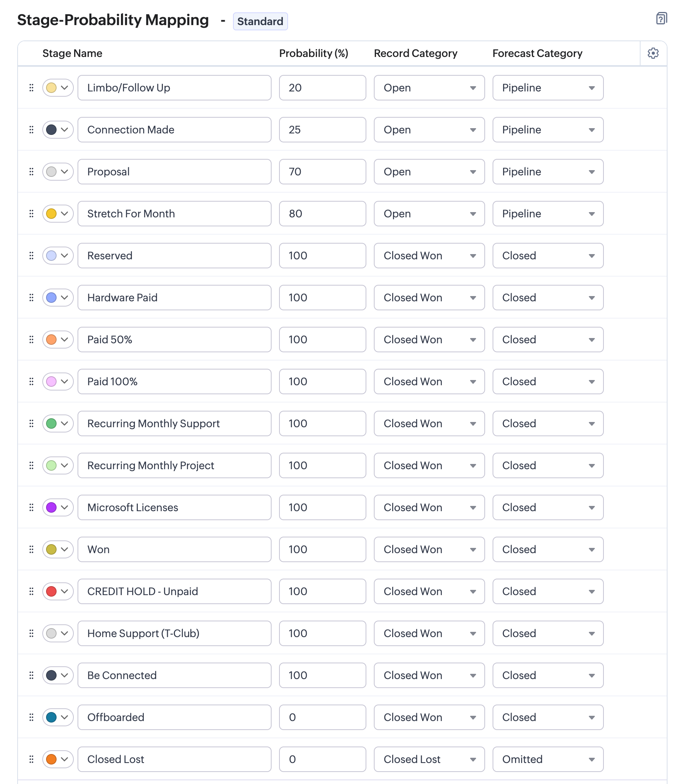Expand Forecast Category dropdown for Stretch For Month
Viewport: 678px width, 784px height.
(548, 214)
